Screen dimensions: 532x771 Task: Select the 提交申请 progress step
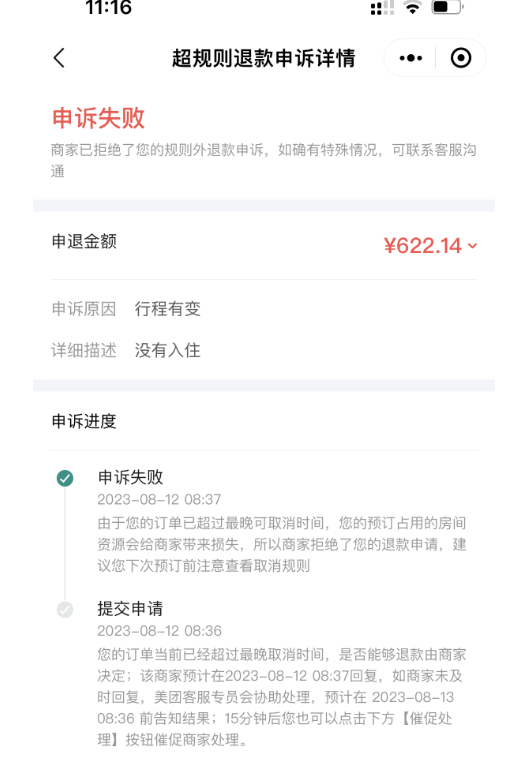point(130,609)
